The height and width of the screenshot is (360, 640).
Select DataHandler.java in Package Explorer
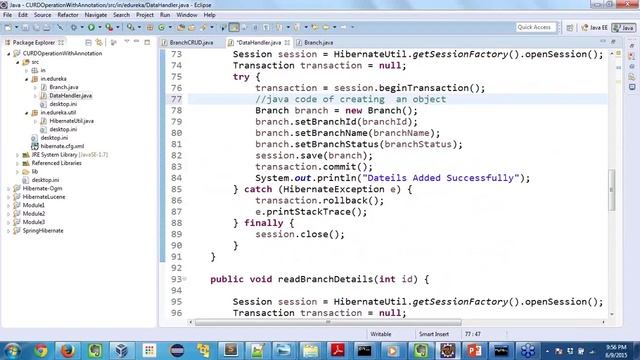pos(70,96)
